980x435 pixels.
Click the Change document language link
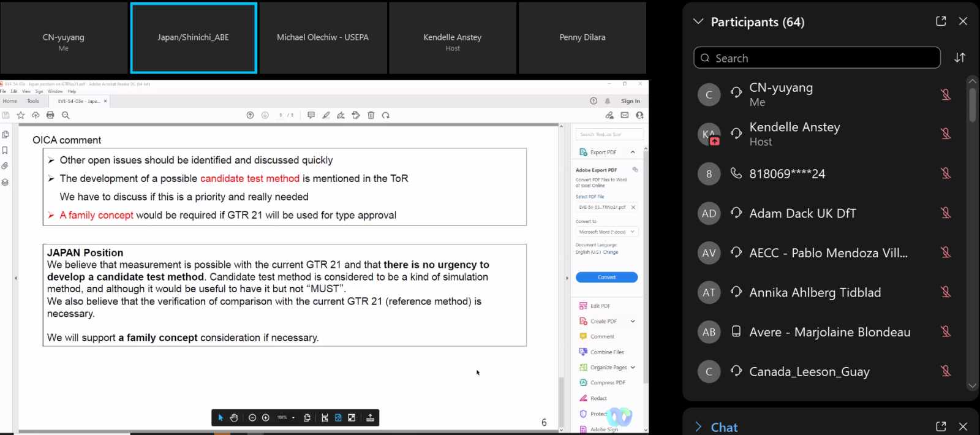coord(611,252)
